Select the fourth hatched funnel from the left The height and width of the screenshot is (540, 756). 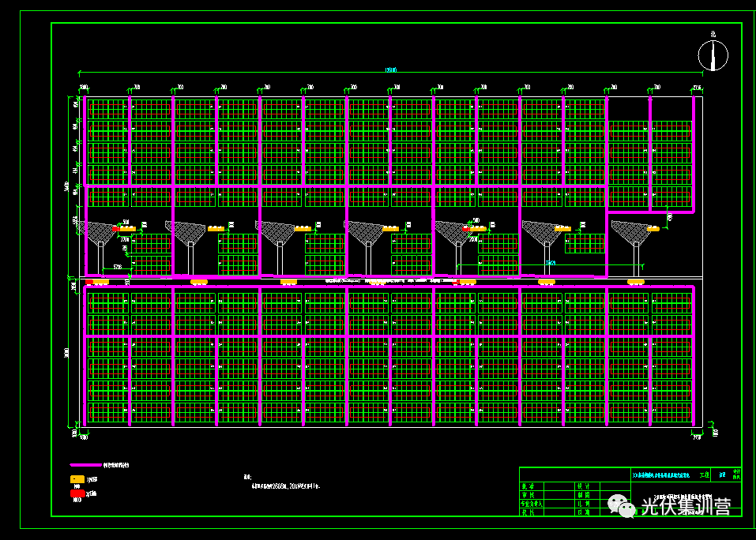[366, 231]
